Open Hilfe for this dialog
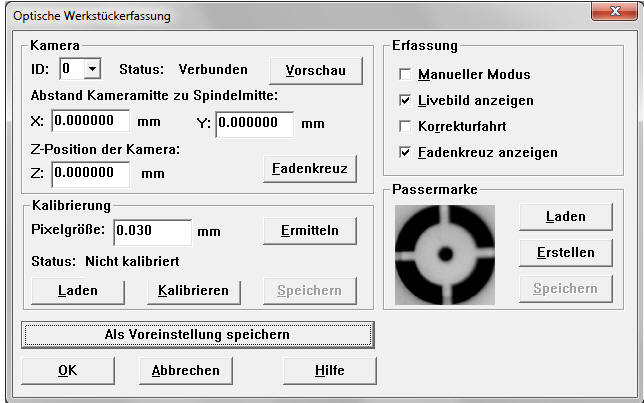 tap(330, 370)
